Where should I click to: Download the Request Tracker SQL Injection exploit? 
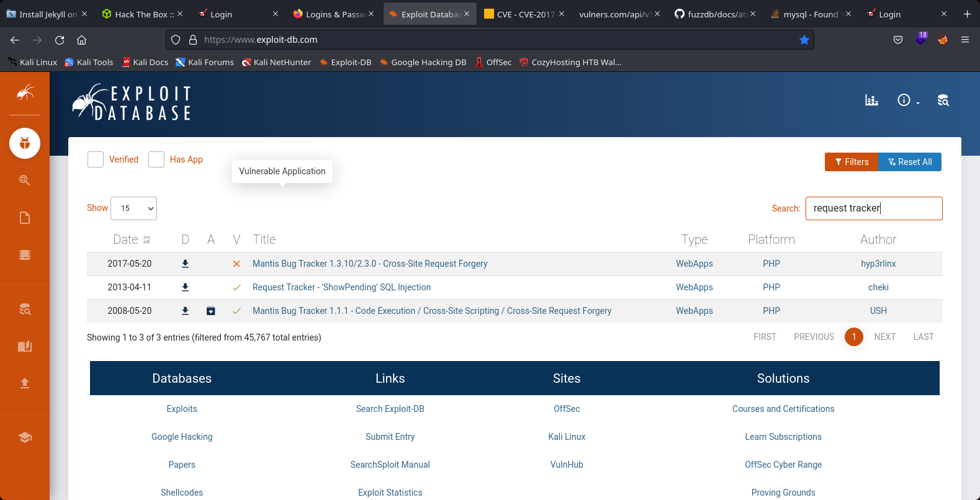click(185, 287)
